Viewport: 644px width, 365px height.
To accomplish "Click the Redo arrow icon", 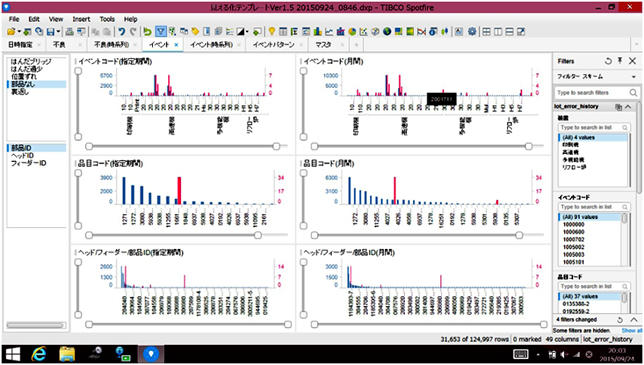I will (x=133, y=32).
